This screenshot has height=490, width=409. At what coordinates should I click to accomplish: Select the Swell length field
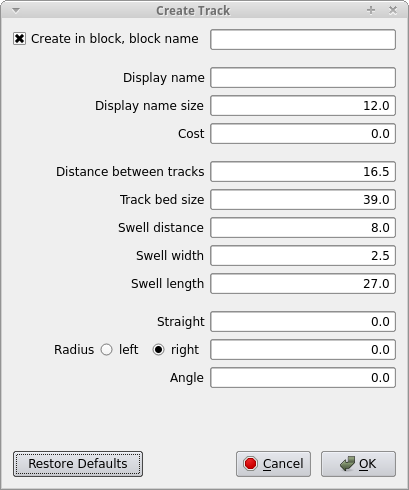303,284
